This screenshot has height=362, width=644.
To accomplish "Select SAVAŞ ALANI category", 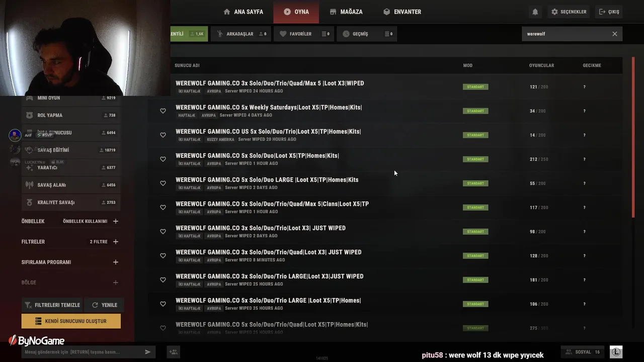I will [x=70, y=185].
